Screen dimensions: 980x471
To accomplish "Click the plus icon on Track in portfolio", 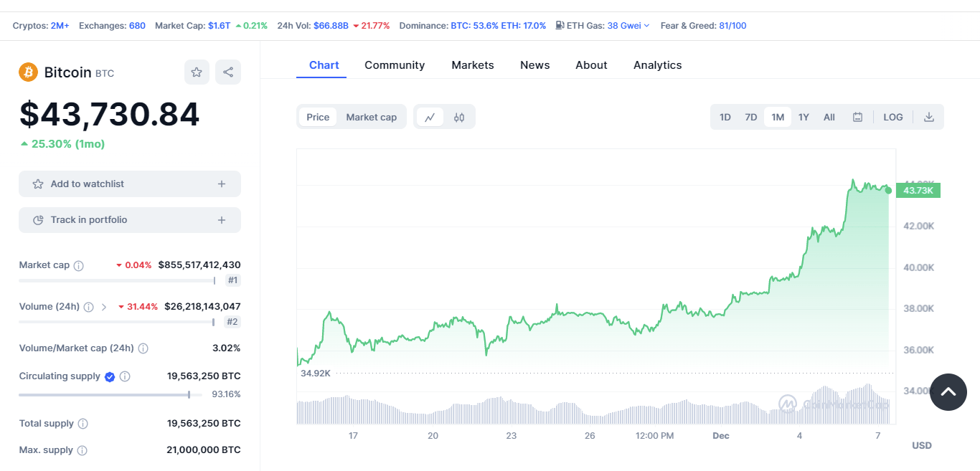I will [x=222, y=220].
